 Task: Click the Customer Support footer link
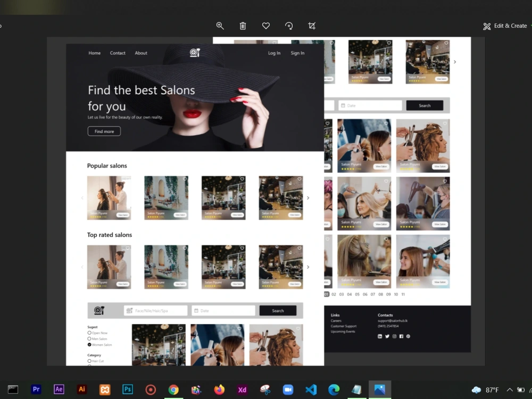[343, 326]
